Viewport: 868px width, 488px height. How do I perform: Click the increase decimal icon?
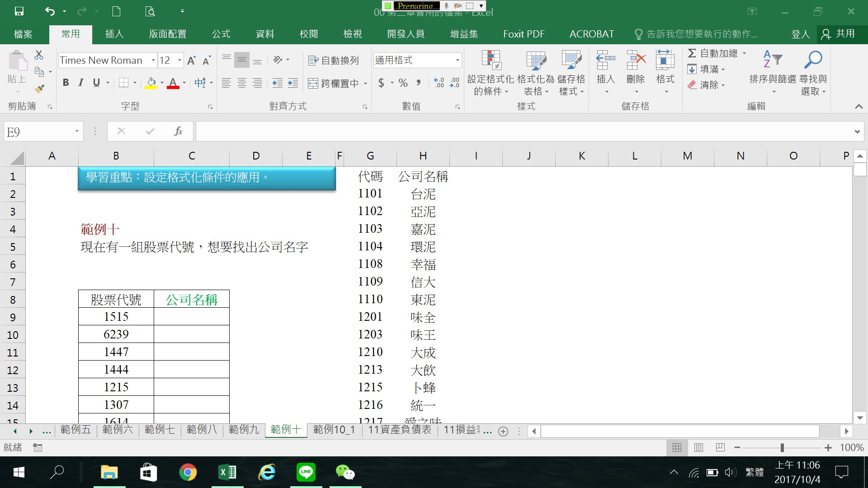pyautogui.click(x=439, y=83)
